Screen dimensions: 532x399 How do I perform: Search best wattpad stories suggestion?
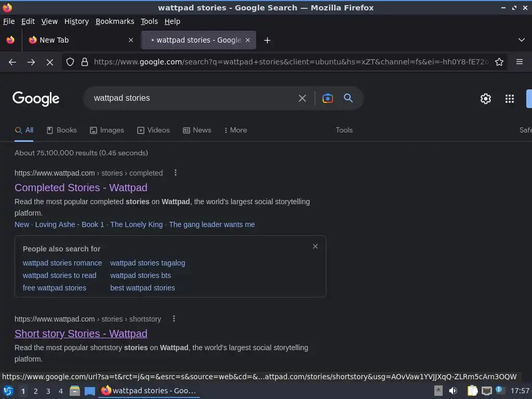click(142, 288)
